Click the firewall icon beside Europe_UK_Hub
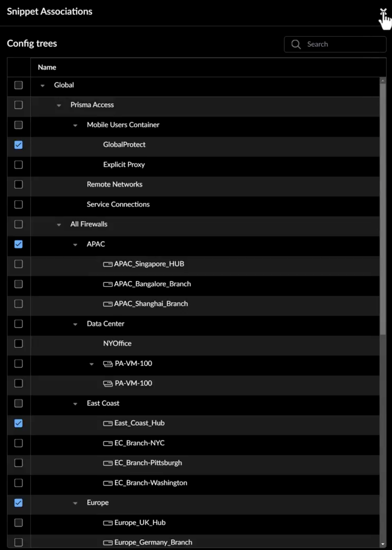Image resolution: width=392 pixels, height=550 pixels. coord(108,523)
